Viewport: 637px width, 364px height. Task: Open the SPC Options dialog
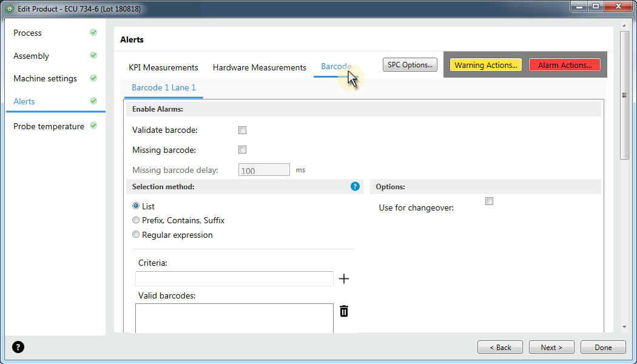tap(410, 64)
